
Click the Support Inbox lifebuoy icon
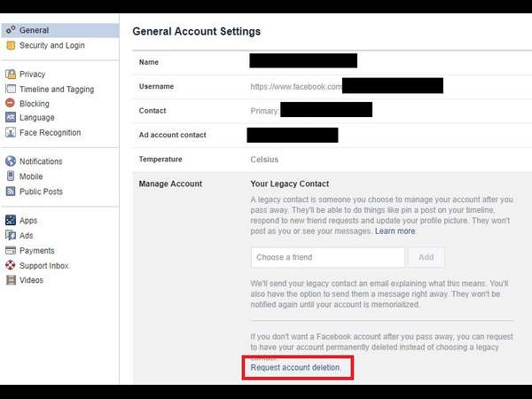point(11,266)
